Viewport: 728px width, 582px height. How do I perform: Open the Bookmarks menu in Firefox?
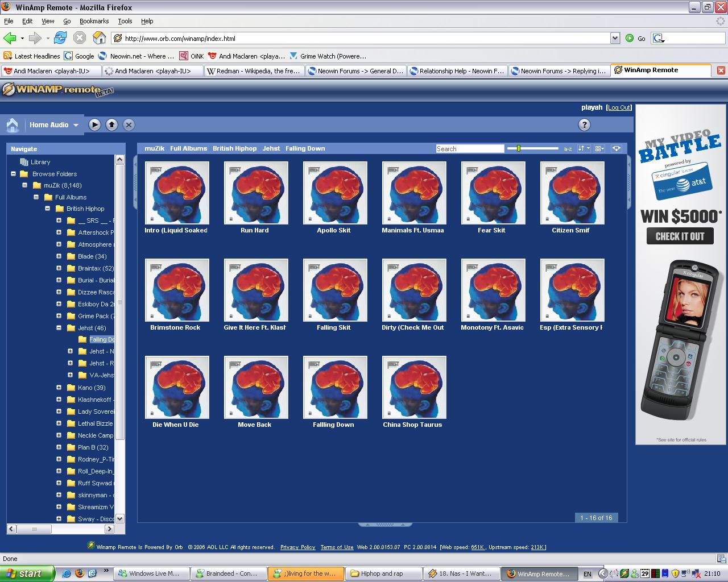[94, 20]
